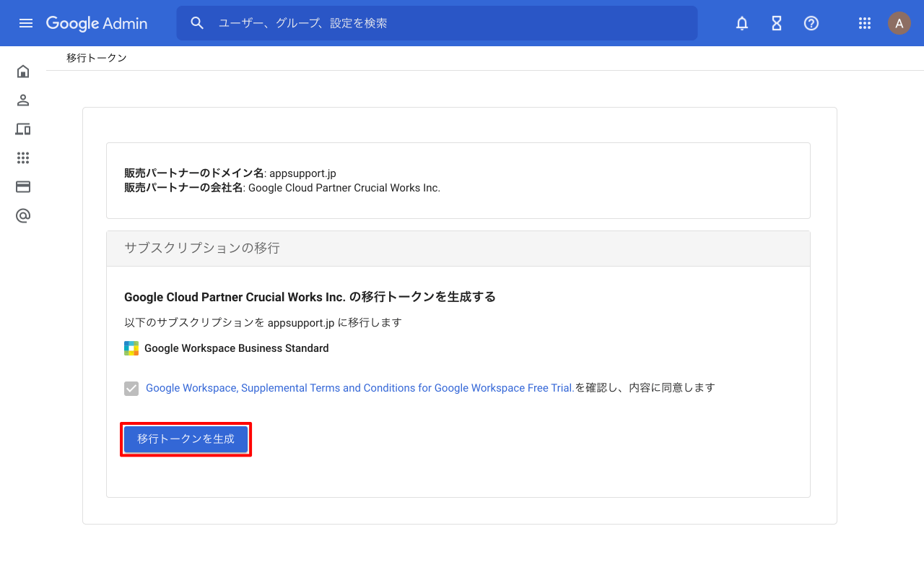Image resolution: width=924 pixels, height=578 pixels.
Task: Click the partner company name line
Action: (282, 188)
